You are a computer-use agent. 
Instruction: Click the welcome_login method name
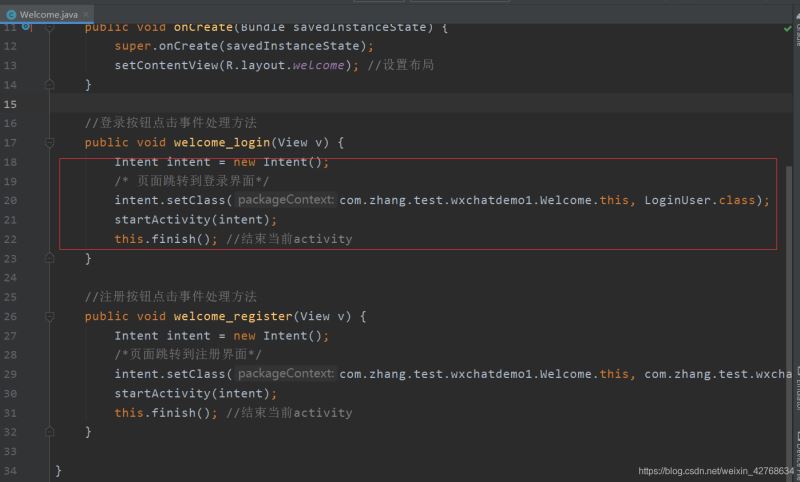[221, 142]
